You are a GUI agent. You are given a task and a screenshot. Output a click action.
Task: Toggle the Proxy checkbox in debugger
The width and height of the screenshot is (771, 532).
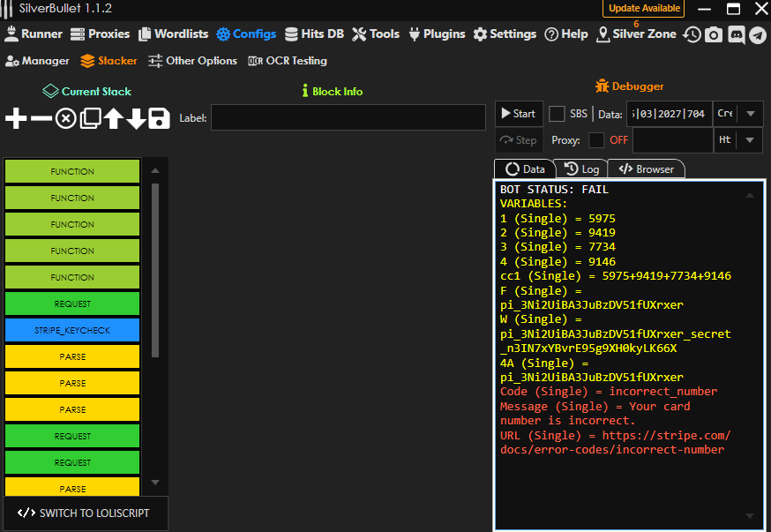[x=596, y=140]
